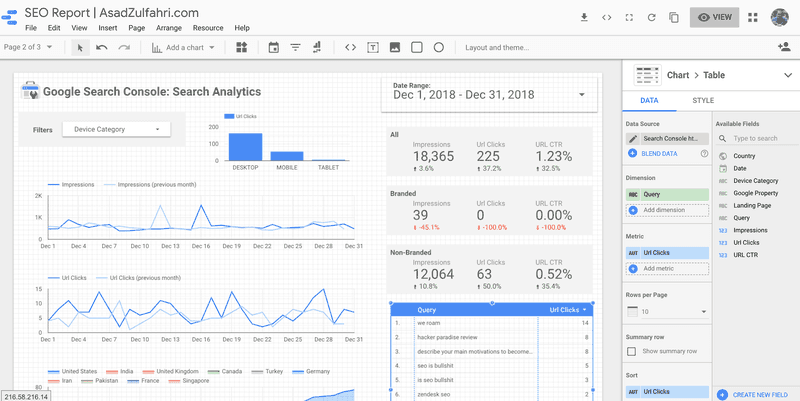Click the available fields search box
Viewport: 800px width, 401px height.
coord(755,138)
